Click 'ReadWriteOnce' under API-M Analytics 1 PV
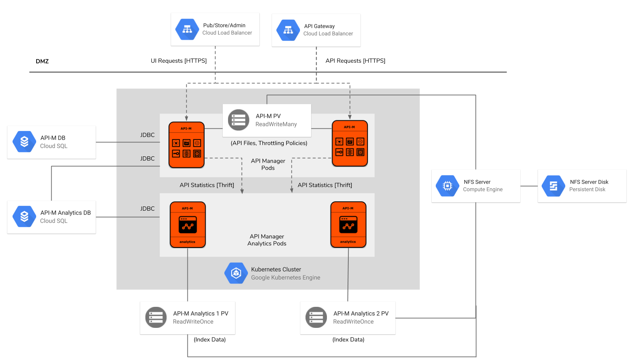 (x=193, y=322)
